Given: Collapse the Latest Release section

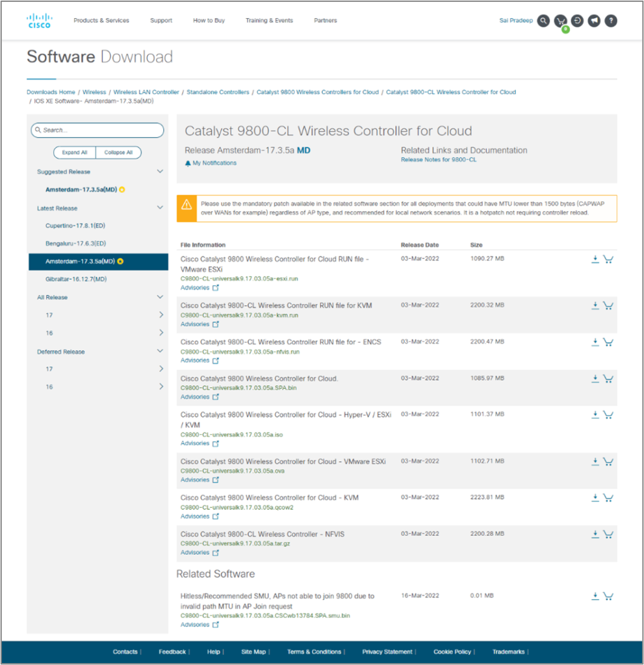Looking at the screenshot, I should [160, 208].
